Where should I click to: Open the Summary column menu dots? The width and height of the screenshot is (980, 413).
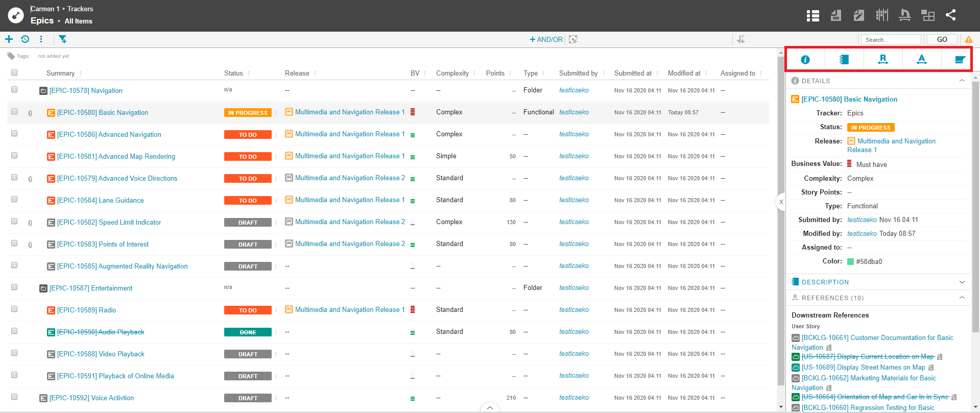click(x=81, y=74)
